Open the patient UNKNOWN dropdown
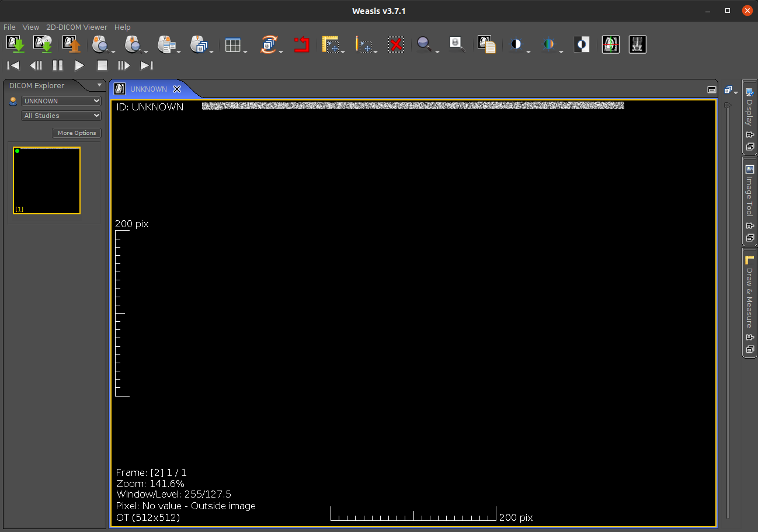758x532 pixels. click(x=61, y=100)
